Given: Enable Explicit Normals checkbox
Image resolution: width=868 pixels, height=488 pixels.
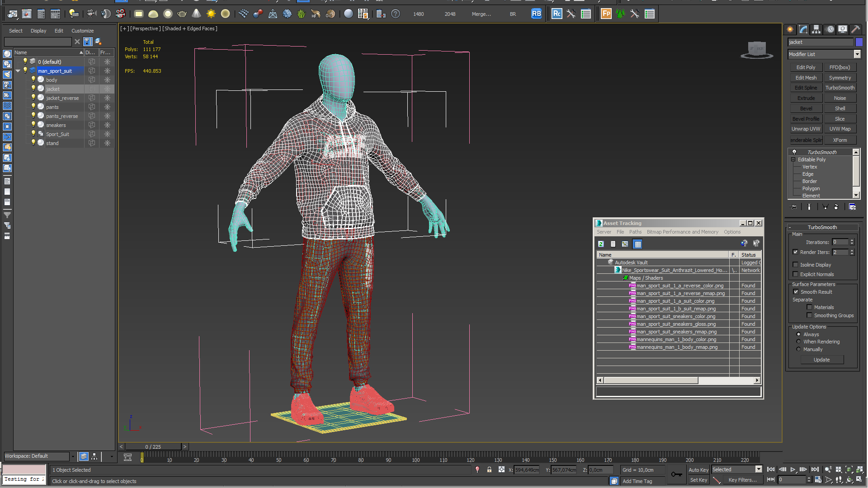Looking at the screenshot, I should (796, 274).
